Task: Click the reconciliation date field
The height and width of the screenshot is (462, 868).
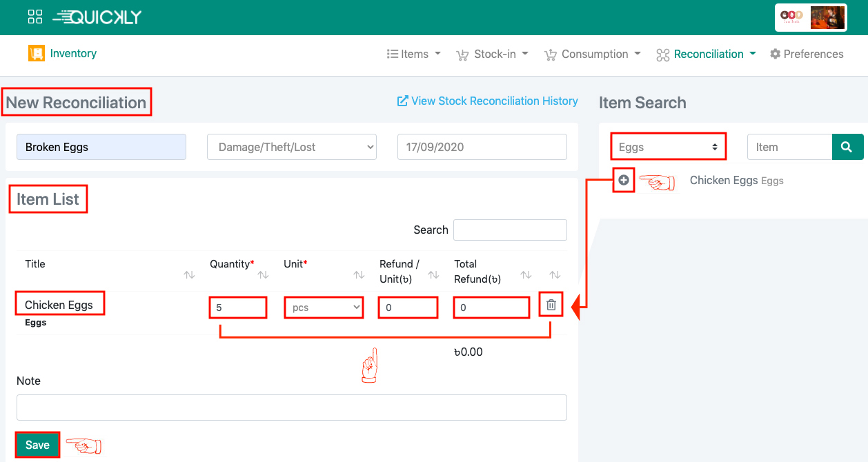Action: [482, 147]
